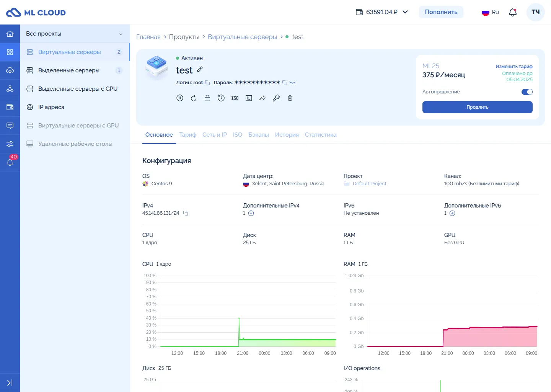Click the server product illustration

tap(157, 67)
